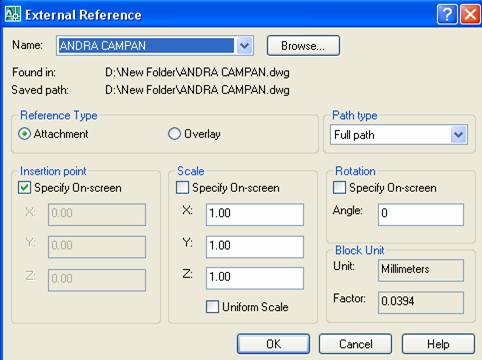This screenshot has width=482, height=360.
Task: Enable Scale Specify On-screen checkbox
Action: (x=182, y=188)
